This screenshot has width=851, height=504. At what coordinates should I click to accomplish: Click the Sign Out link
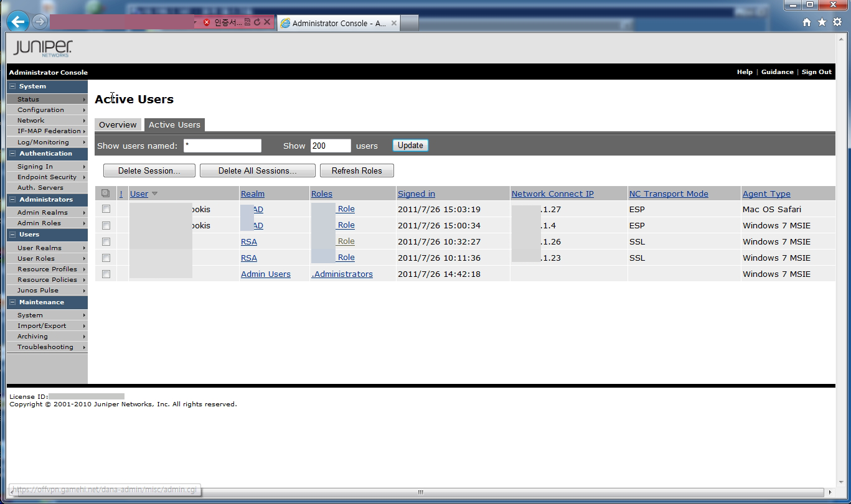point(816,72)
